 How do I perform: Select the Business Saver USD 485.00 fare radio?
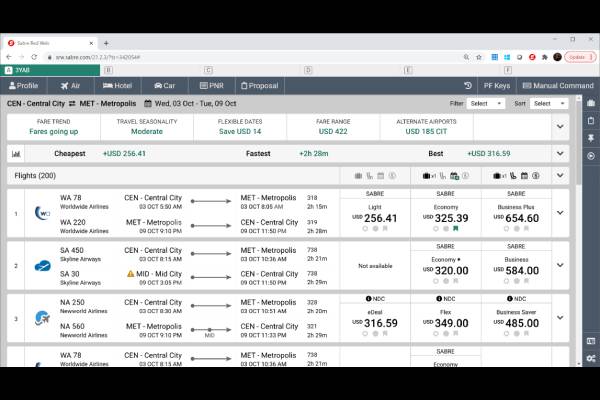(x=506, y=333)
